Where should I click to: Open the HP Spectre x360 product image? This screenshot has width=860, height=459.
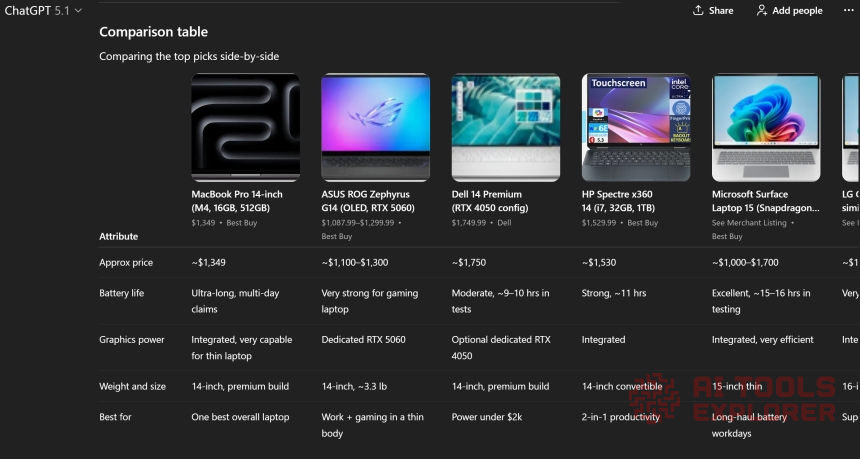pos(636,127)
